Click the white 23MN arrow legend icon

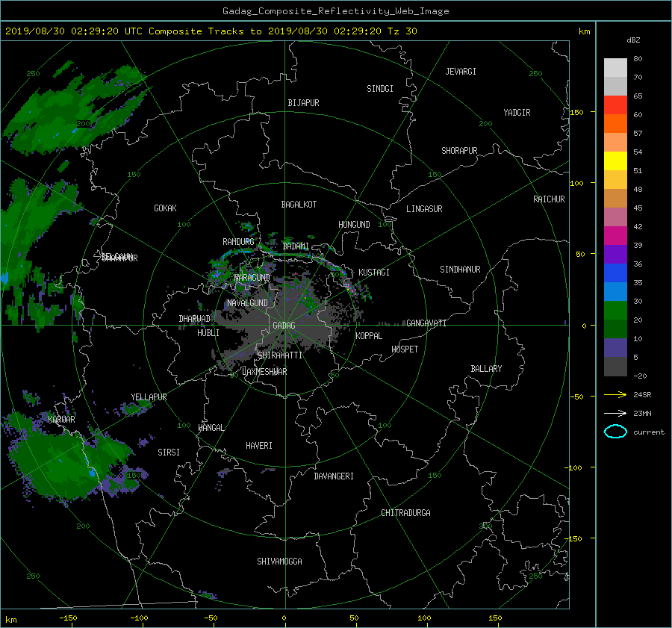(x=615, y=414)
